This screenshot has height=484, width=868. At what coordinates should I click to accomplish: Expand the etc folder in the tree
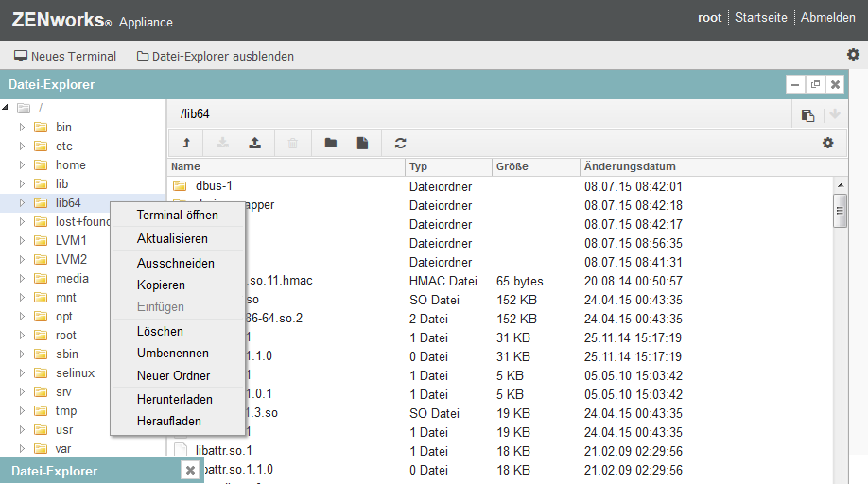(23, 147)
